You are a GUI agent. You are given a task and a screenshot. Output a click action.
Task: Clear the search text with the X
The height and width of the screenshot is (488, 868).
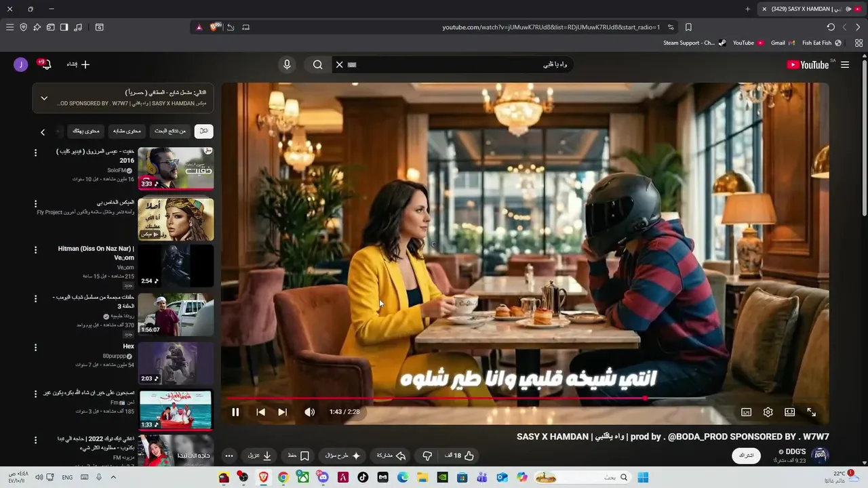[x=339, y=64]
